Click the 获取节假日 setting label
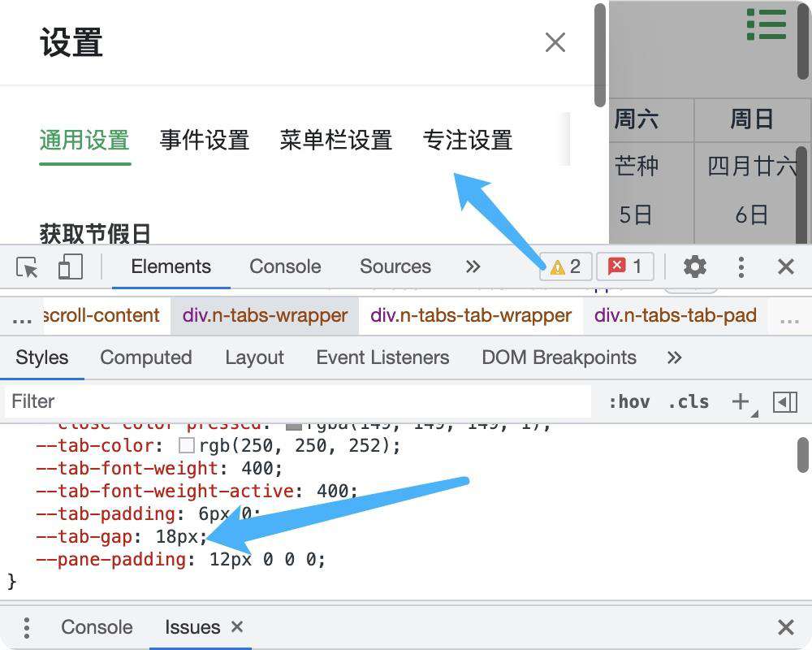 95,233
